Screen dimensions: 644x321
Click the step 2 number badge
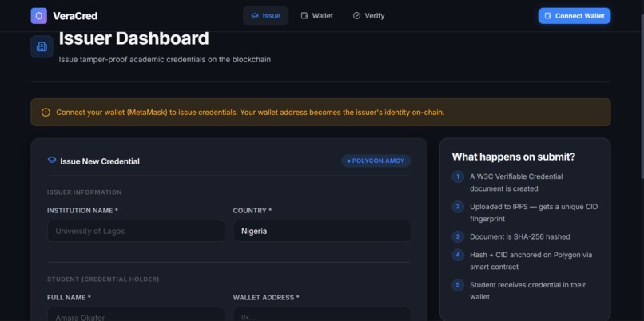(458, 207)
